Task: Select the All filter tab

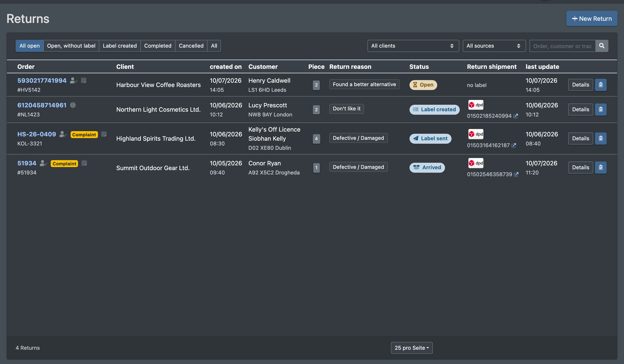Action: pyautogui.click(x=214, y=46)
